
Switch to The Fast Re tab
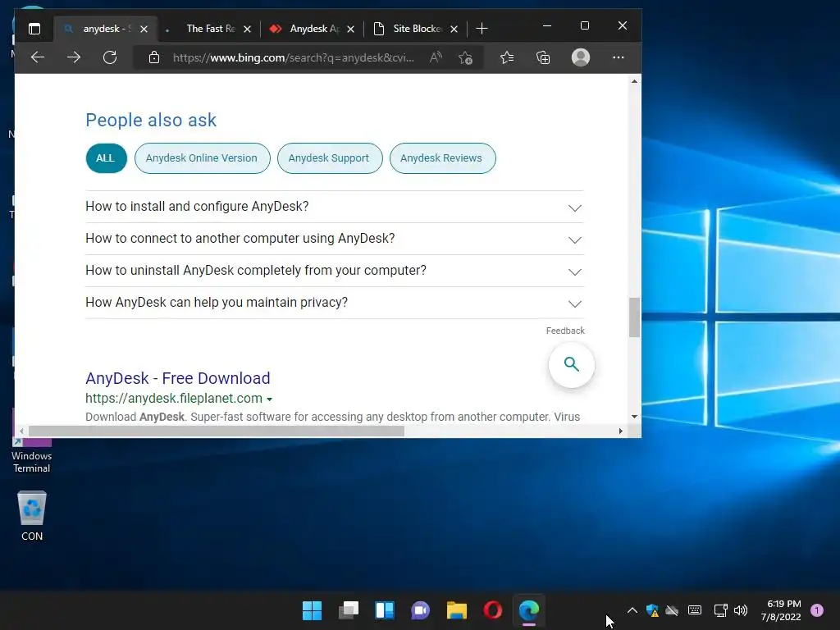[x=211, y=29]
